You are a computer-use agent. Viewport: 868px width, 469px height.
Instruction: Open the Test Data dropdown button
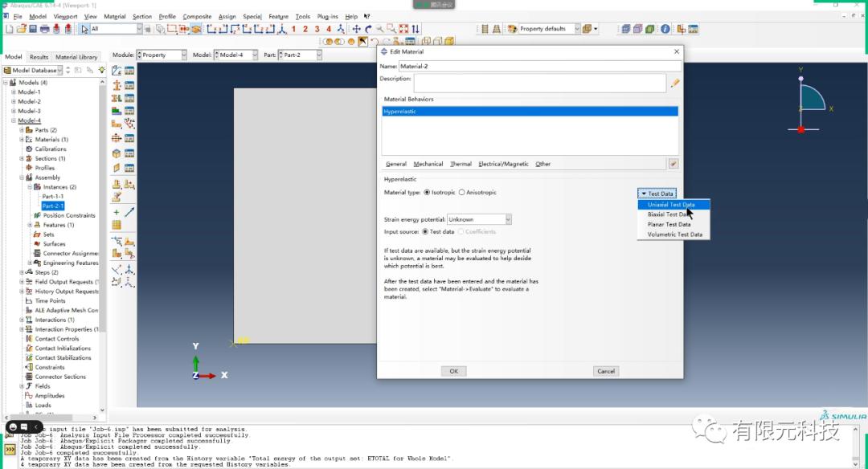pos(657,193)
